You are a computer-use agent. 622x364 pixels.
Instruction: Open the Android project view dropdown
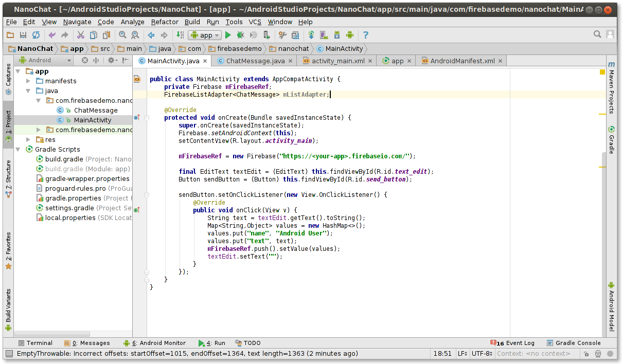coord(46,61)
